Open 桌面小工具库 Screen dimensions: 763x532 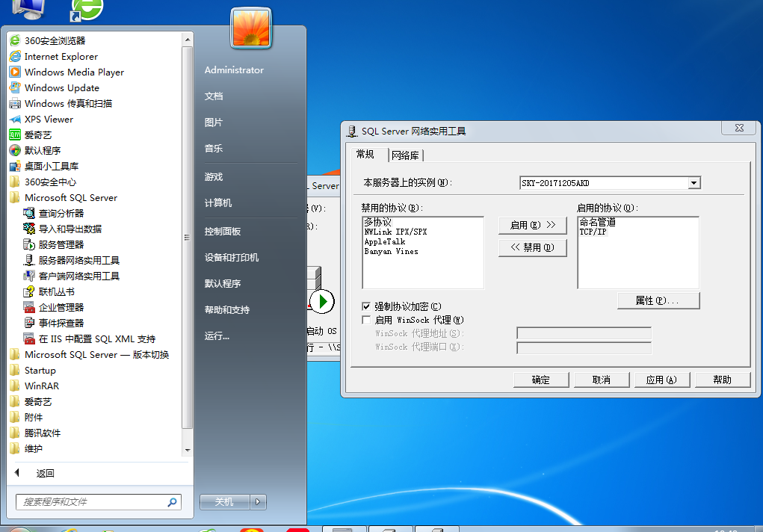44,166
